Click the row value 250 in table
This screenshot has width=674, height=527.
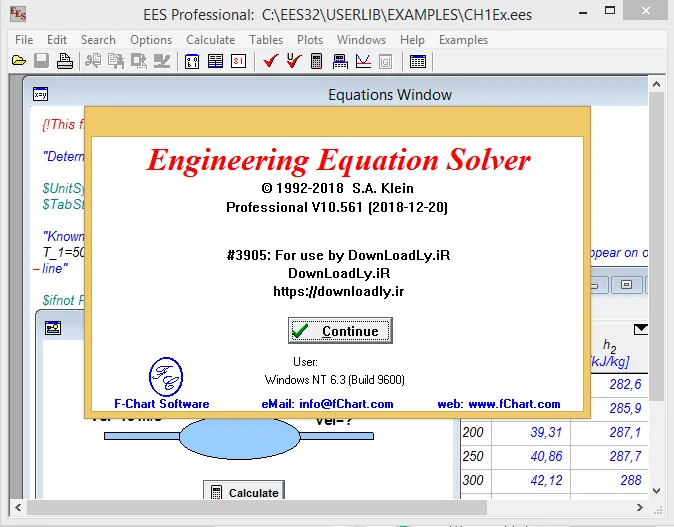click(x=474, y=456)
